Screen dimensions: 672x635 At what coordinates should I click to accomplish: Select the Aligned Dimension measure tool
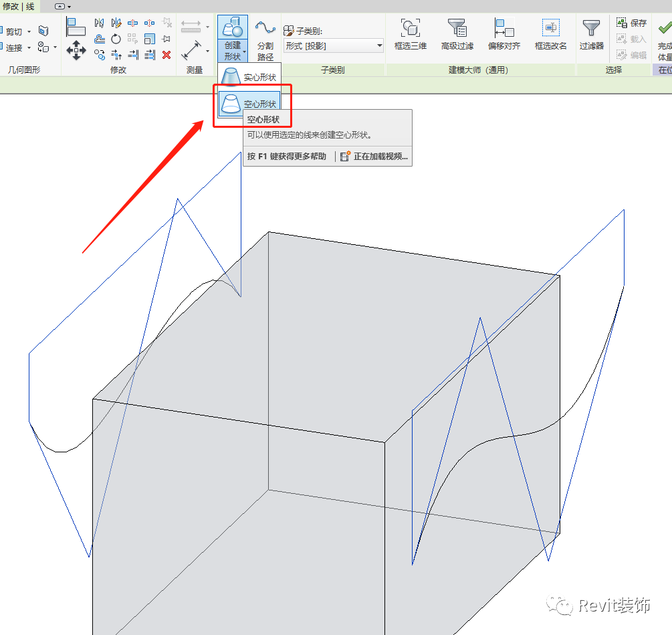[x=192, y=50]
